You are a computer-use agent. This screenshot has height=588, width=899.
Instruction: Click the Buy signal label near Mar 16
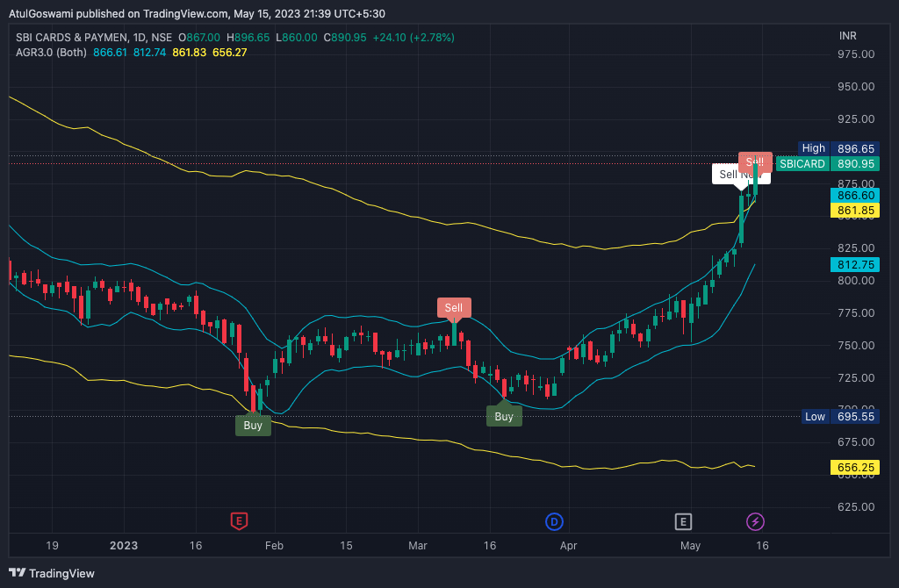click(504, 415)
